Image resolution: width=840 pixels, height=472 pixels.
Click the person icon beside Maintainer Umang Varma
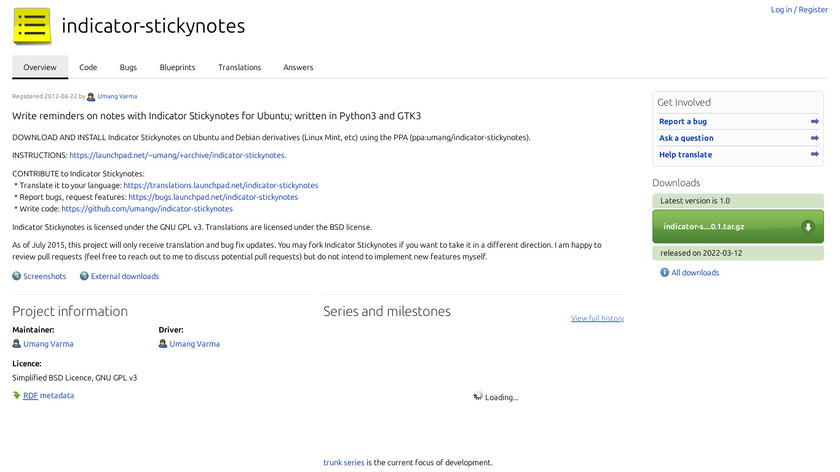[17, 344]
